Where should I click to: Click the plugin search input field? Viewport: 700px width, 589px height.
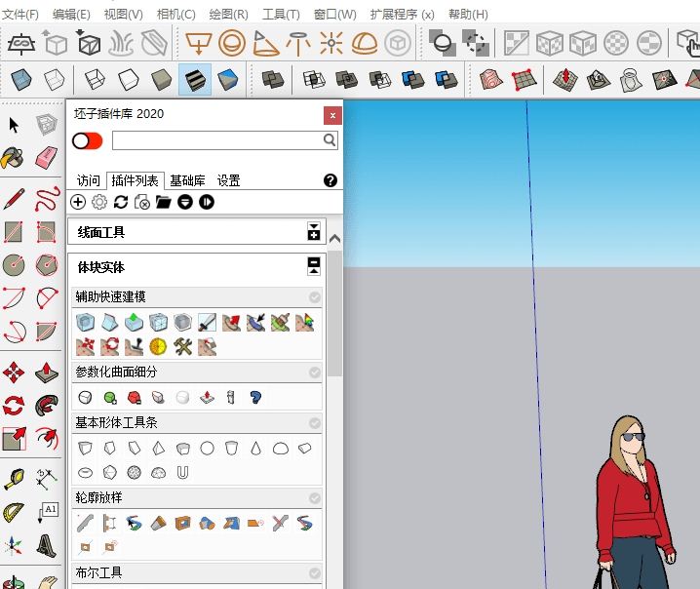click(x=216, y=141)
